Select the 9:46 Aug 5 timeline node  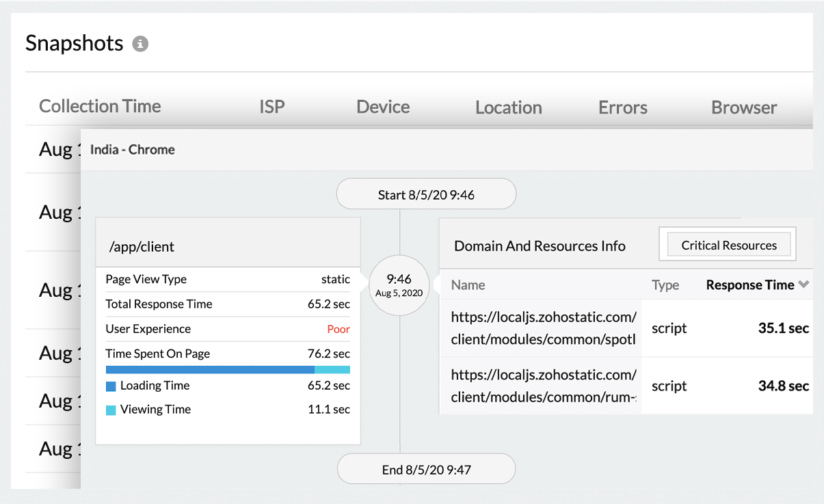399,284
